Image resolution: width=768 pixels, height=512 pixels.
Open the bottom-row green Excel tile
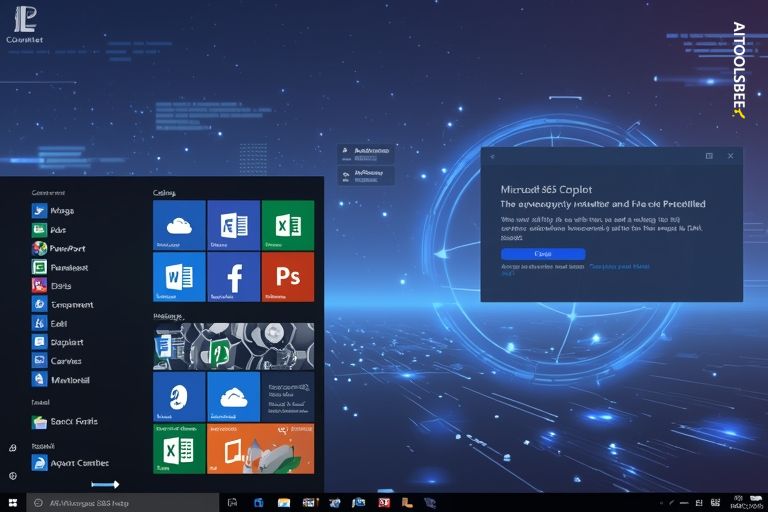[179, 449]
